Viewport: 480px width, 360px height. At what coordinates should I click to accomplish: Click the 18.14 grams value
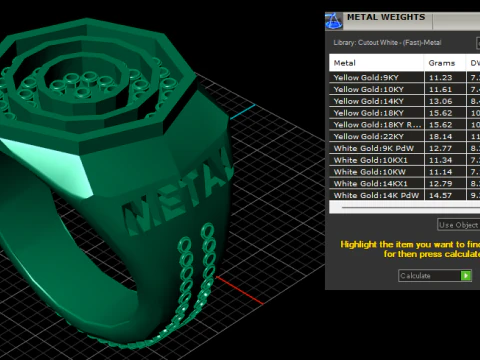point(440,136)
